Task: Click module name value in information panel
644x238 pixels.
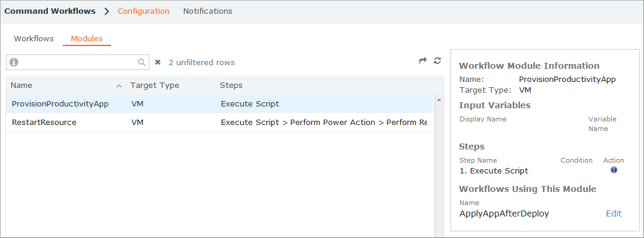Action: (x=567, y=80)
